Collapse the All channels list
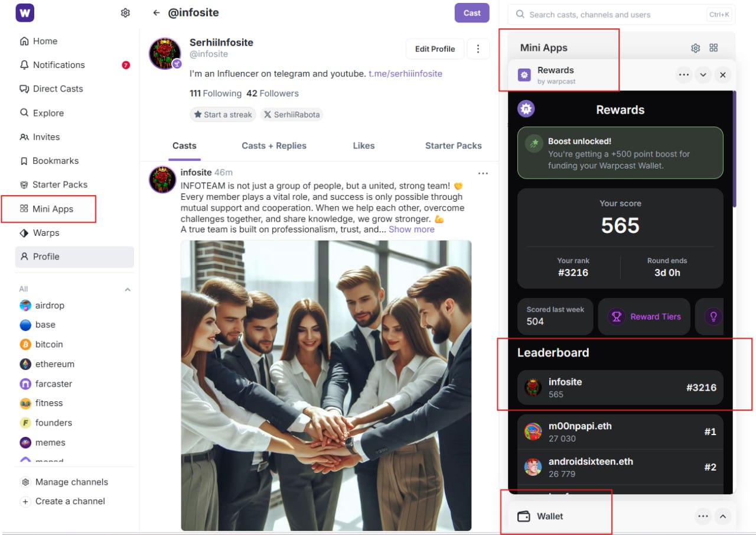The width and height of the screenshot is (756, 535). [128, 290]
